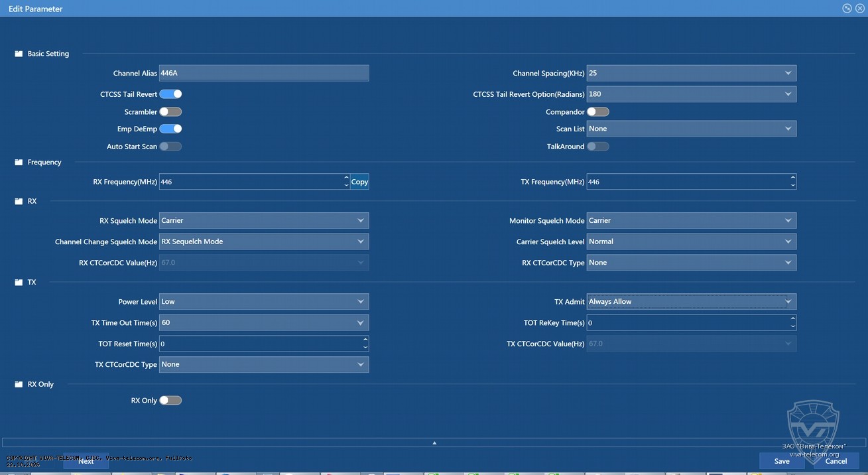Toggle the TalkAround switch
This screenshot has width=868, height=475.
598,147
